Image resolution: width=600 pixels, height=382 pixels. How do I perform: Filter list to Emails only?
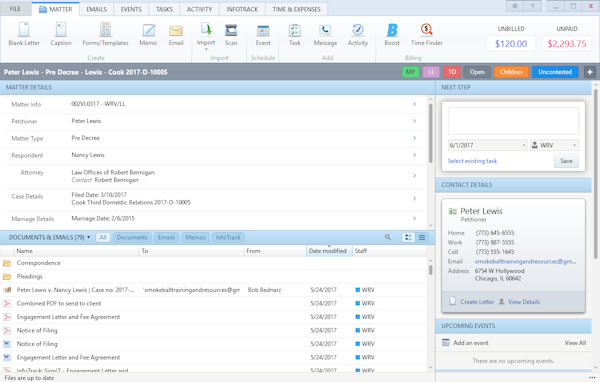[166, 237]
